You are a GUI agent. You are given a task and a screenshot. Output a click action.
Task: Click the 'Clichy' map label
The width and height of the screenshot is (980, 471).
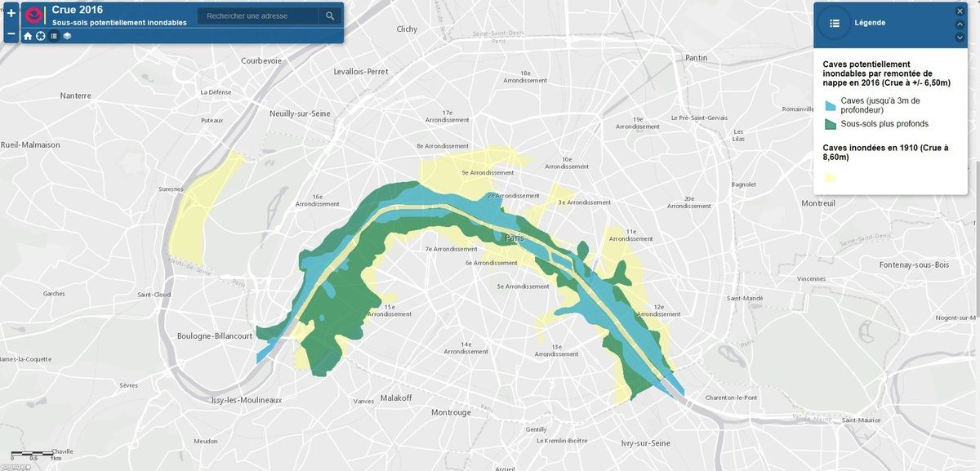pyautogui.click(x=407, y=29)
